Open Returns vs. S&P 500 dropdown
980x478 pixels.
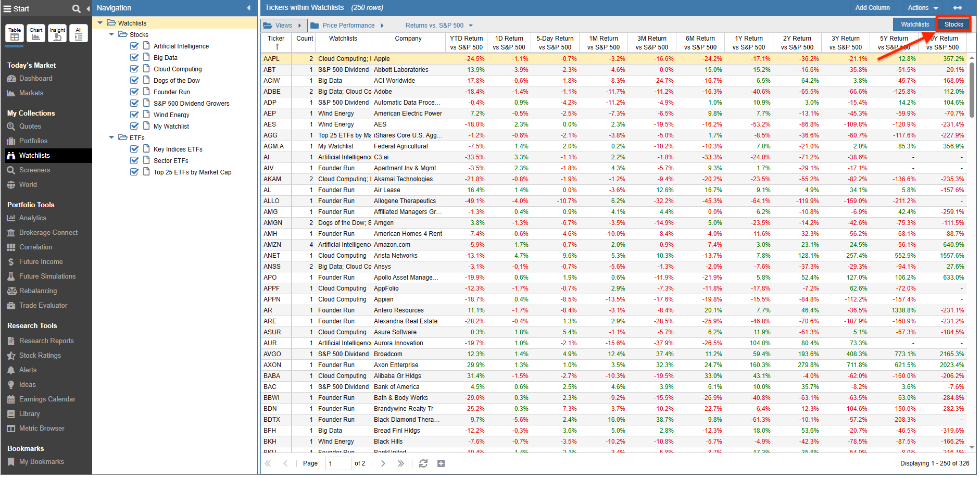click(439, 26)
